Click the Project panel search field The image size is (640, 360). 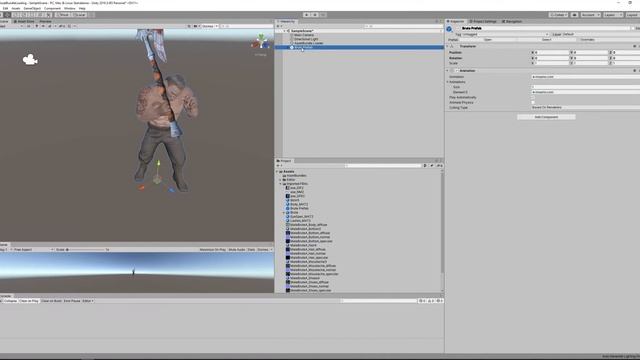382,166
